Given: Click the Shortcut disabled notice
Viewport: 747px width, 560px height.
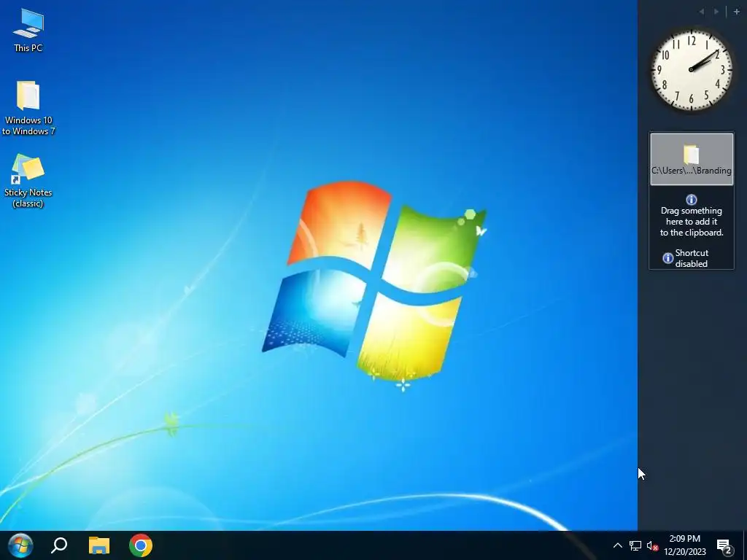Looking at the screenshot, I should (x=686, y=258).
